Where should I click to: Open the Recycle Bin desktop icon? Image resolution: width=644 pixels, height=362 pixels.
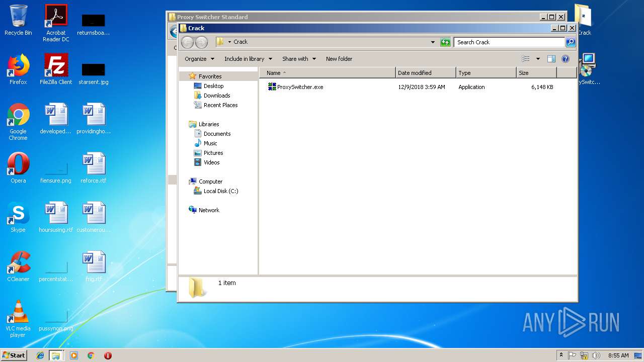[x=18, y=20]
